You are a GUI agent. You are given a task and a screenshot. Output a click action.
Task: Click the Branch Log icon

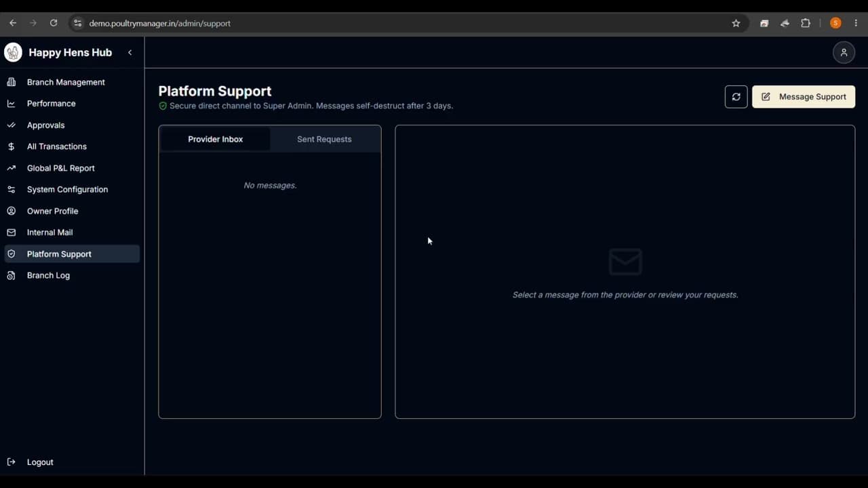tap(11, 275)
